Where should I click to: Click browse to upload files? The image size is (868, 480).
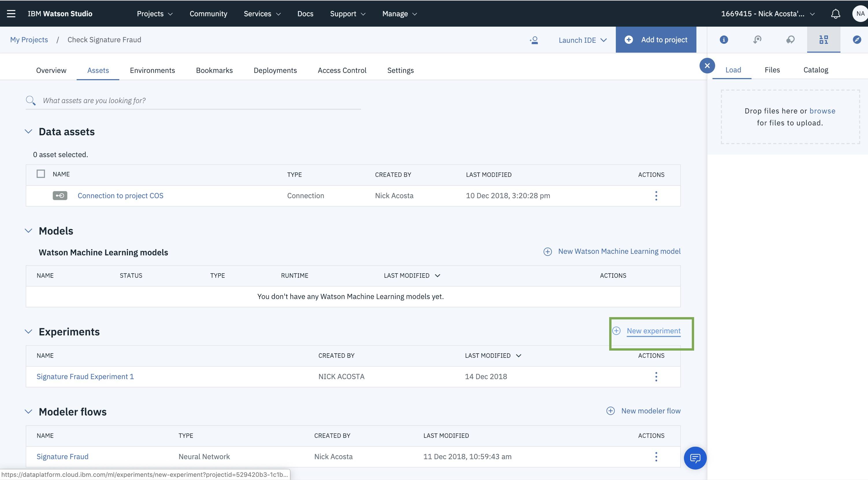coord(822,111)
